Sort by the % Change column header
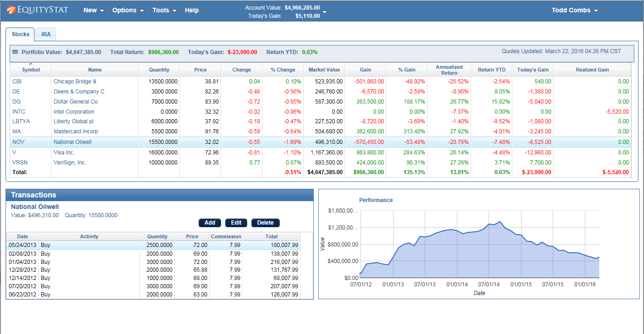Viewport: 644px width, 334px height. (x=283, y=70)
